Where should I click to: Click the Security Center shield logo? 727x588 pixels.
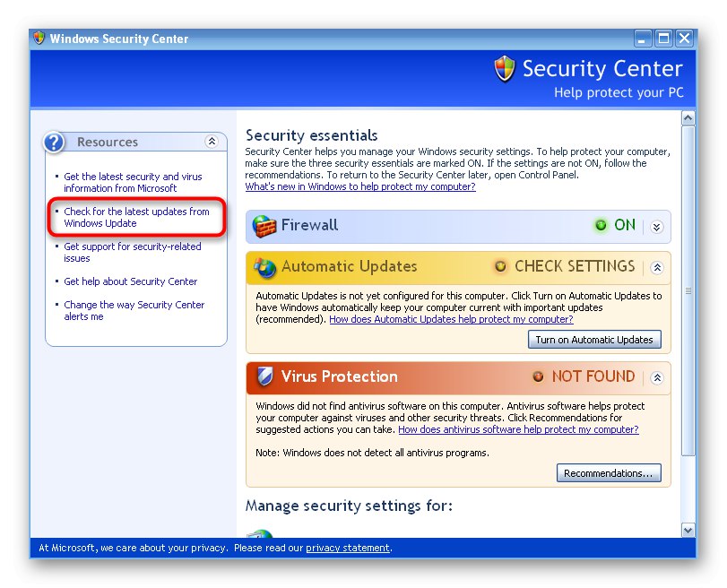pos(506,69)
